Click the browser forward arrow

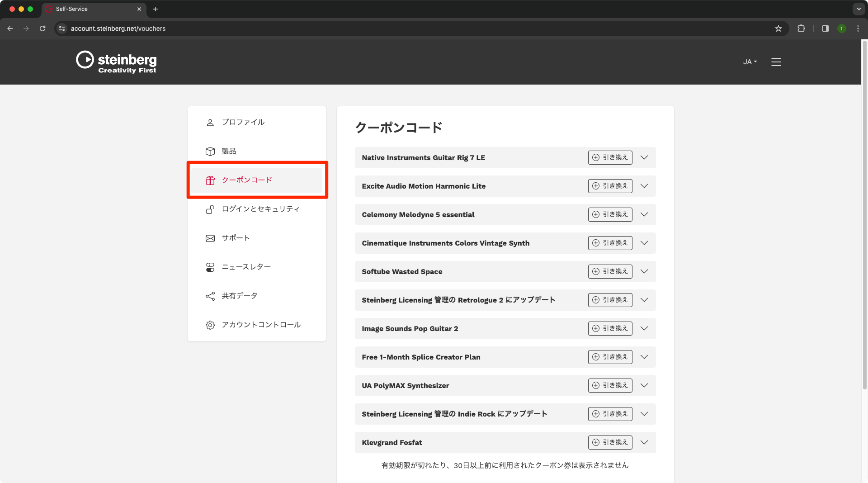click(x=26, y=28)
